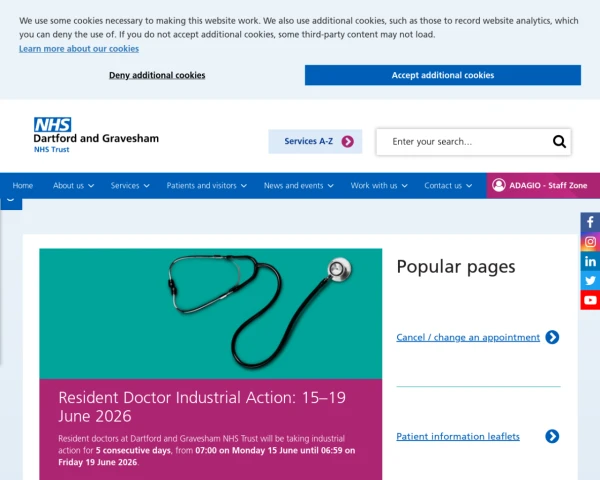Accept additional cookies
Screen dimensions: 600x480
coord(443,75)
